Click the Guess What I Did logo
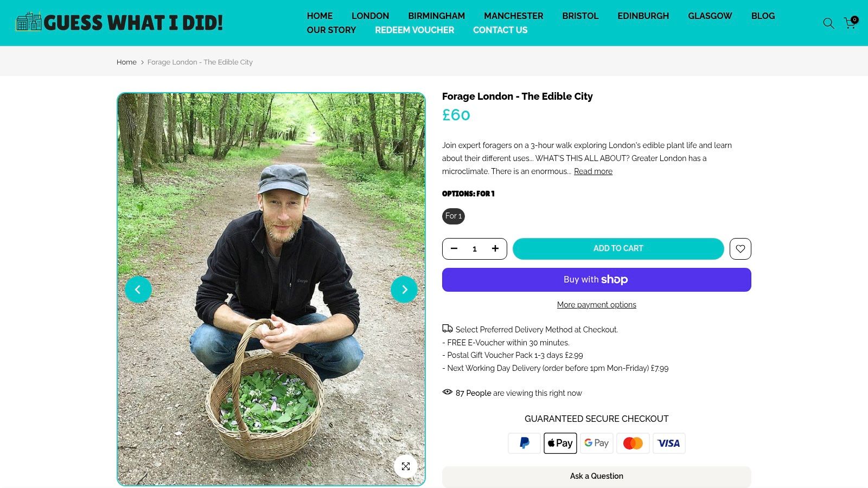The height and width of the screenshot is (488, 868). point(120,23)
